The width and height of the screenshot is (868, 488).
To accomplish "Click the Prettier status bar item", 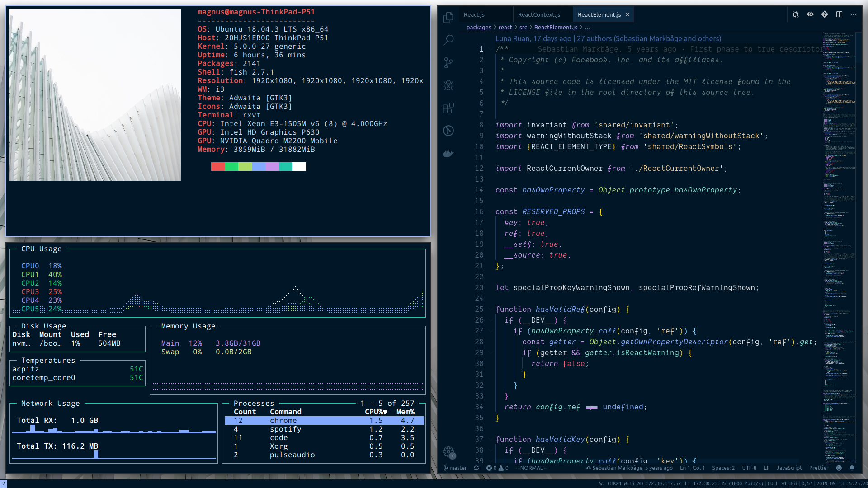I will tap(819, 468).
